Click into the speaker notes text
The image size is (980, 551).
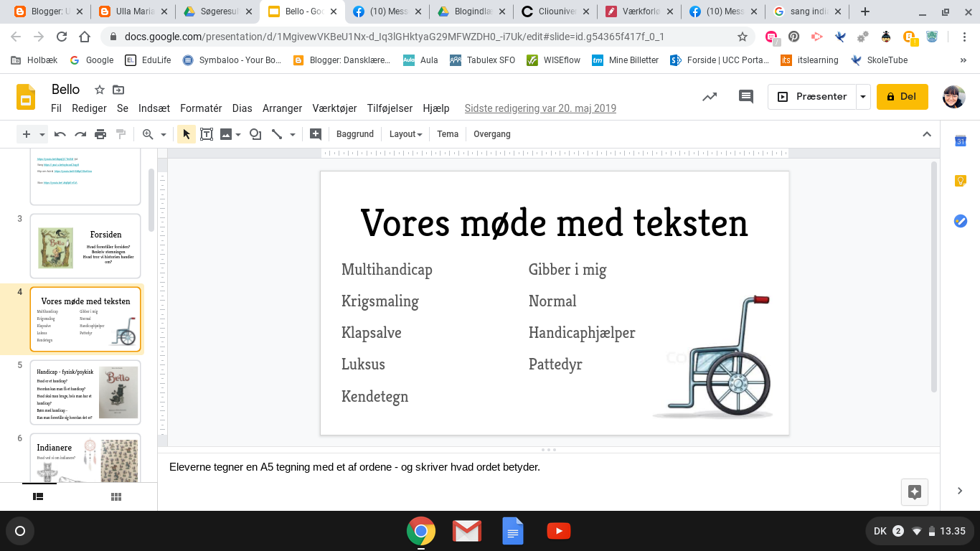[x=354, y=467]
